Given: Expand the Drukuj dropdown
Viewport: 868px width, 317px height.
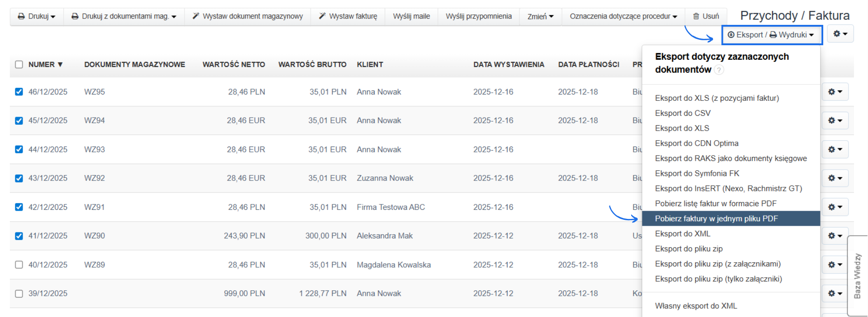Looking at the screenshot, I should pos(36,16).
